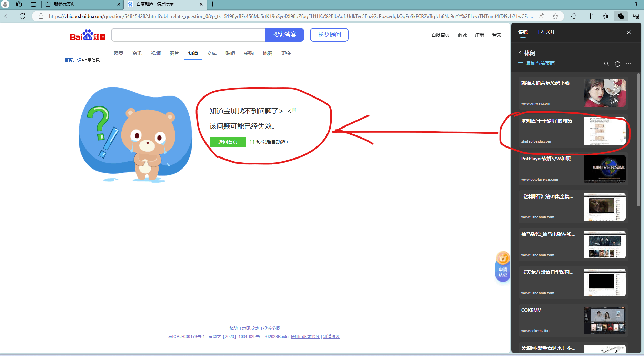
Task: Search within the collection using magnifier icon
Action: click(x=606, y=64)
